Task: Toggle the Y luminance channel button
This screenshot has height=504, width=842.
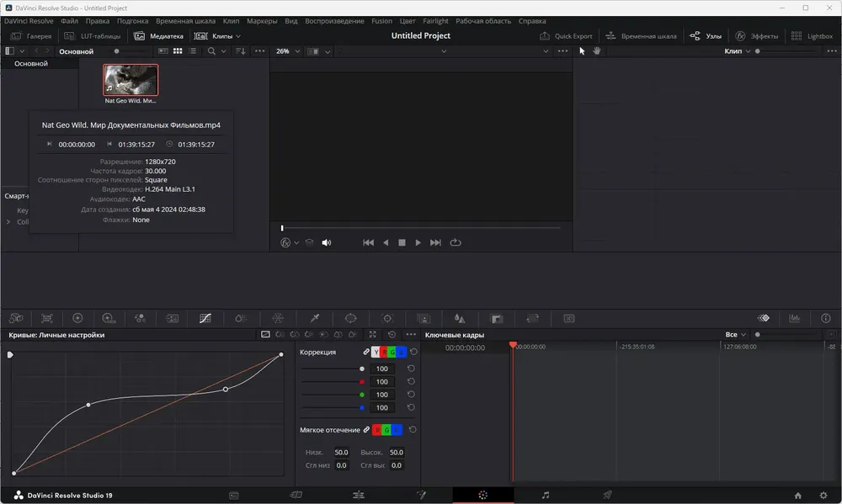Action: click(376, 352)
